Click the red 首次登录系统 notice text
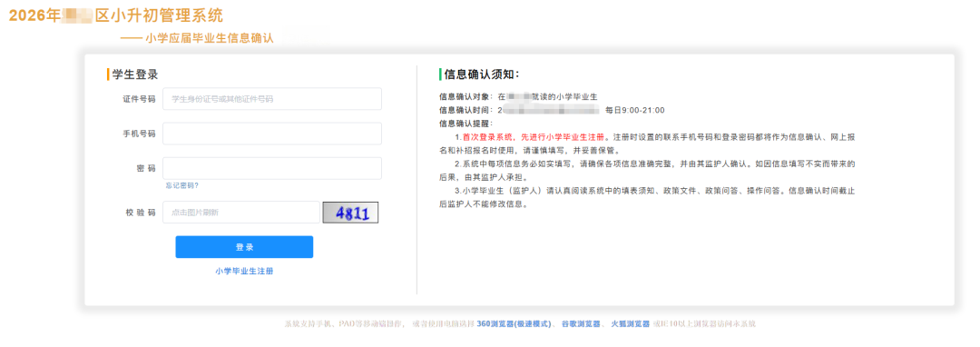This screenshot has height=347, width=980. tap(534, 137)
